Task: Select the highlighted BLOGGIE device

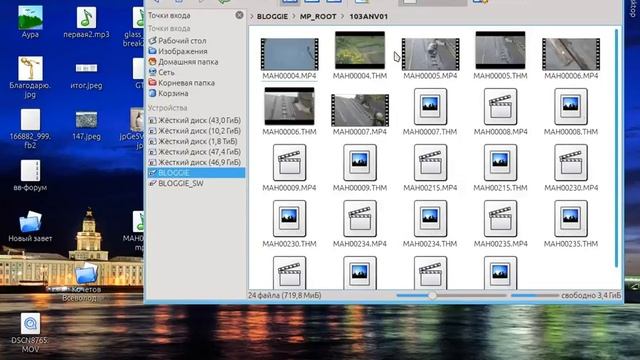Action: click(x=196, y=173)
